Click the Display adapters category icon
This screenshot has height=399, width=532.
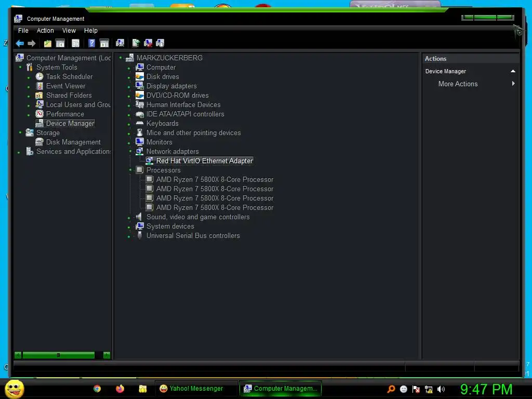140,86
